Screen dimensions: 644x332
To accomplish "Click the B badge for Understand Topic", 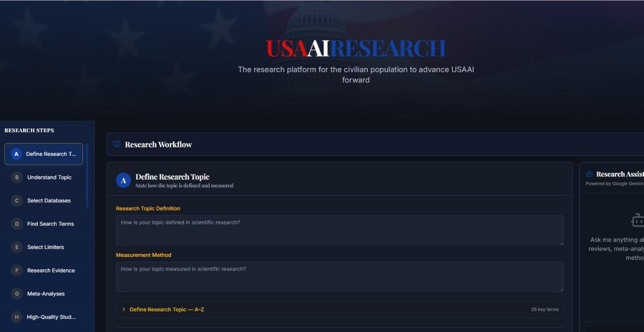I will 16,177.
